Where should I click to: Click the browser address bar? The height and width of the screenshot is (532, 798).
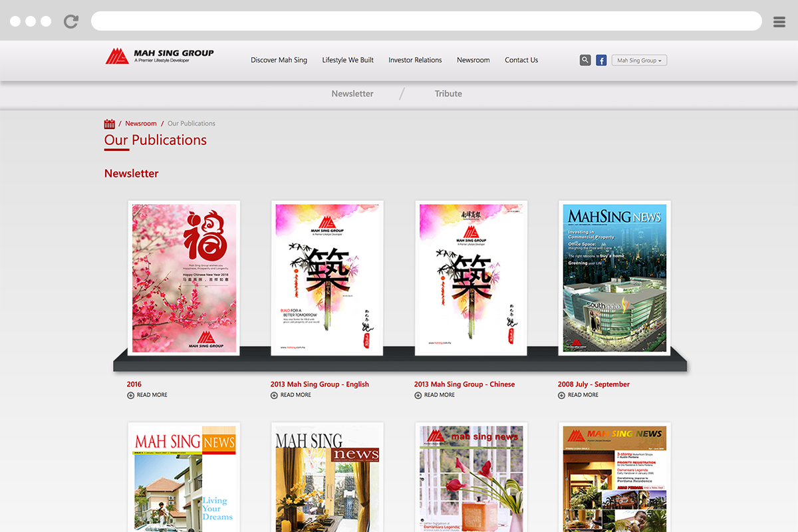tap(426, 21)
